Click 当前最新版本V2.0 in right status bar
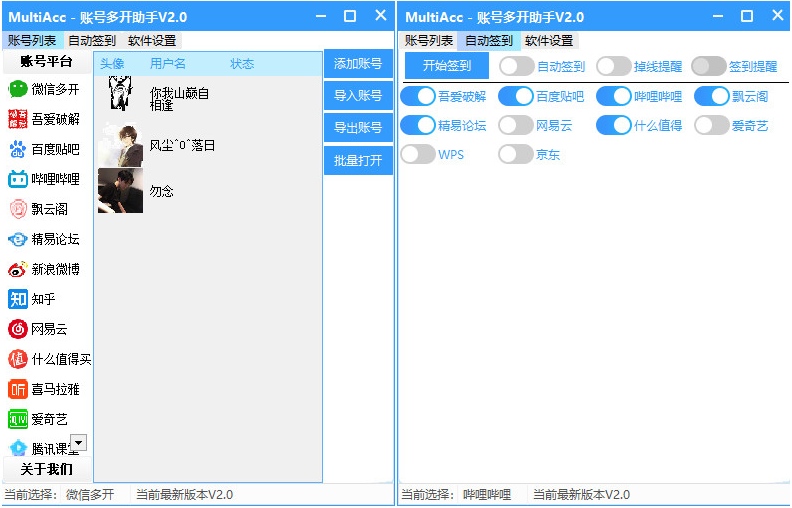 (581, 494)
